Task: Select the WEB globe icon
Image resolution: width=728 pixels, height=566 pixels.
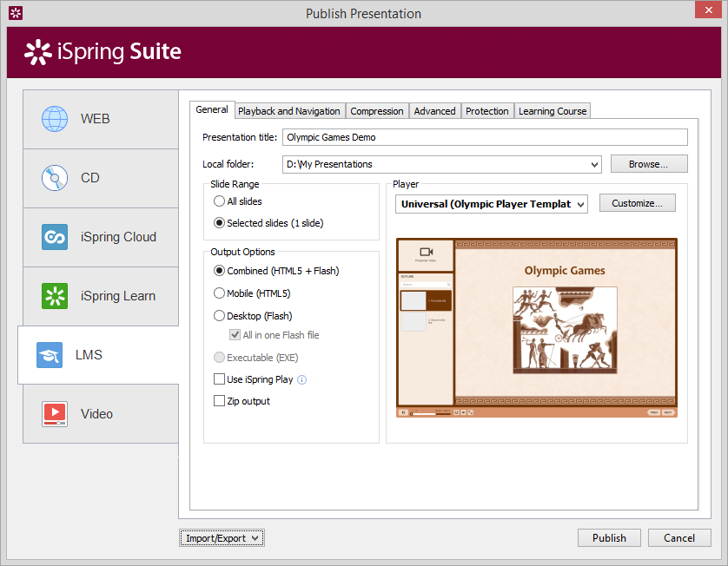Action: (55, 119)
